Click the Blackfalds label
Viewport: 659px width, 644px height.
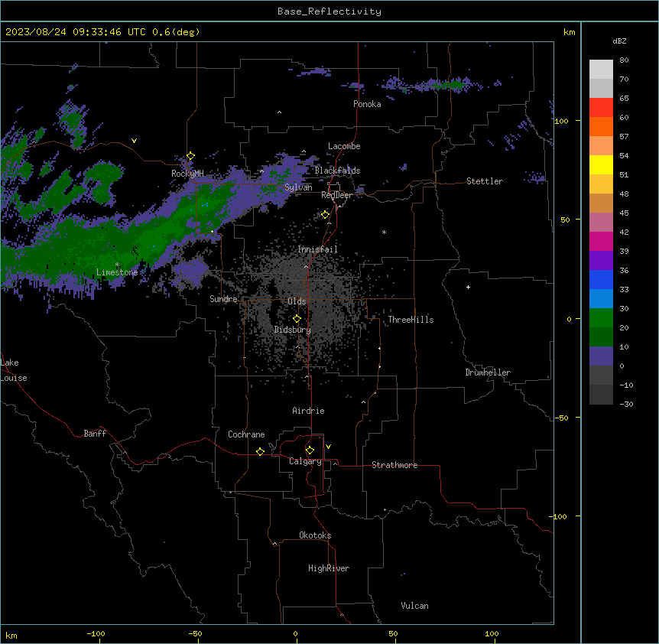(x=337, y=171)
